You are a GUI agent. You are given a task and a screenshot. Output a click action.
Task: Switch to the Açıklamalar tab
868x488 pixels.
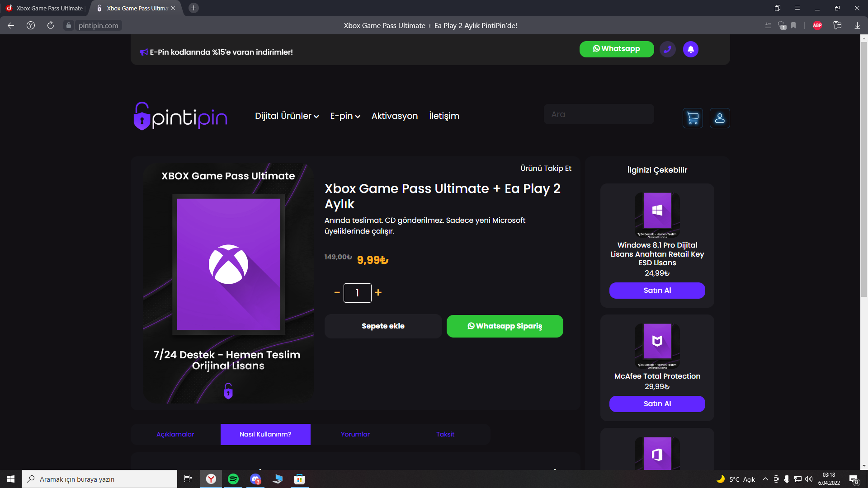[x=175, y=434]
